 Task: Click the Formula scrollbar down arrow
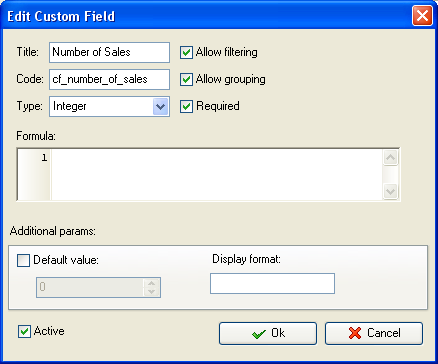(x=390, y=192)
